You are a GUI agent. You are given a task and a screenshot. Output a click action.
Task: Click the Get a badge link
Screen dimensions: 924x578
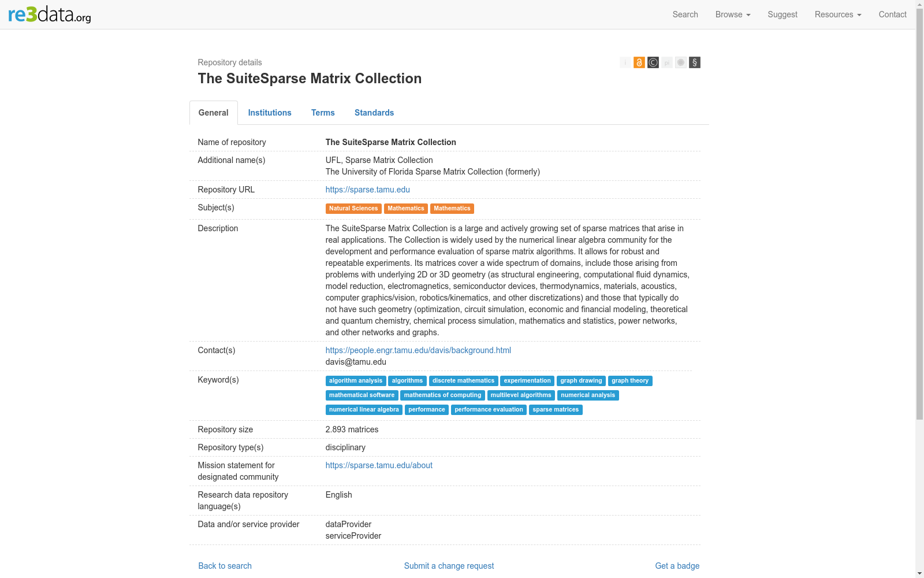pyautogui.click(x=677, y=566)
